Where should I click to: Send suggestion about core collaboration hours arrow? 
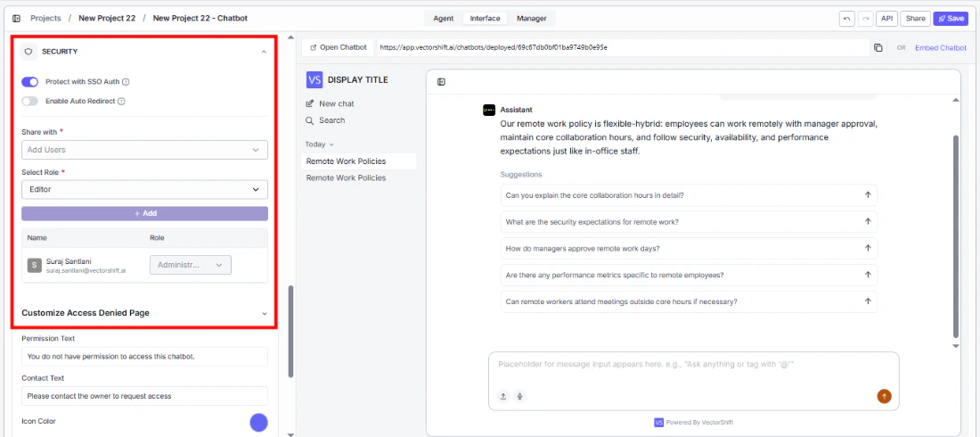tap(868, 194)
